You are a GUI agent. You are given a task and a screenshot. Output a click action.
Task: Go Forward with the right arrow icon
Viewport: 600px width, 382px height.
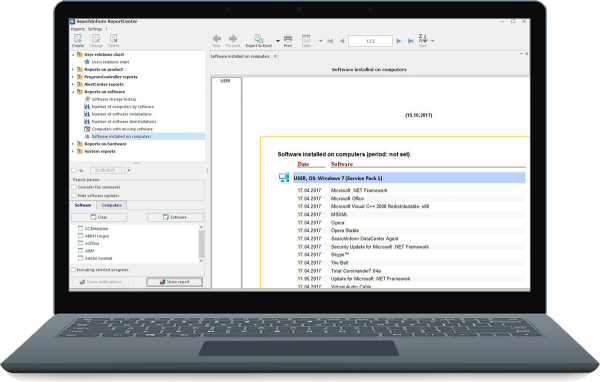pyautogui.click(x=233, y=38)
